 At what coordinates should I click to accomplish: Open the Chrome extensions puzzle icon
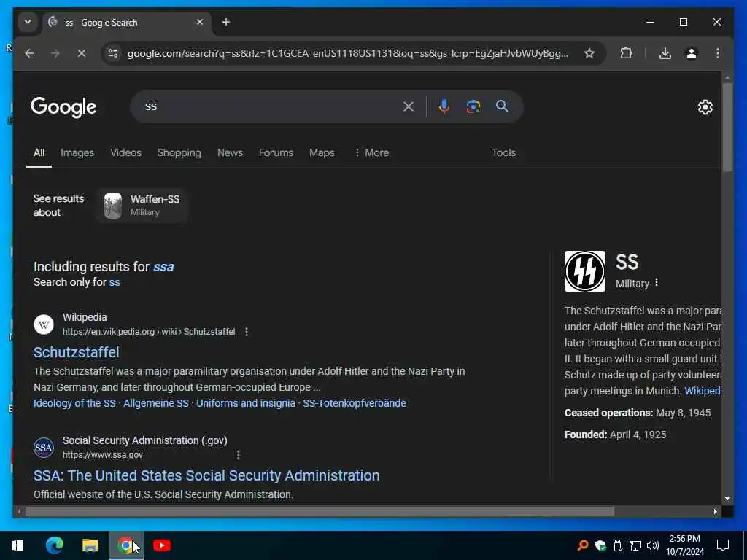626,53
